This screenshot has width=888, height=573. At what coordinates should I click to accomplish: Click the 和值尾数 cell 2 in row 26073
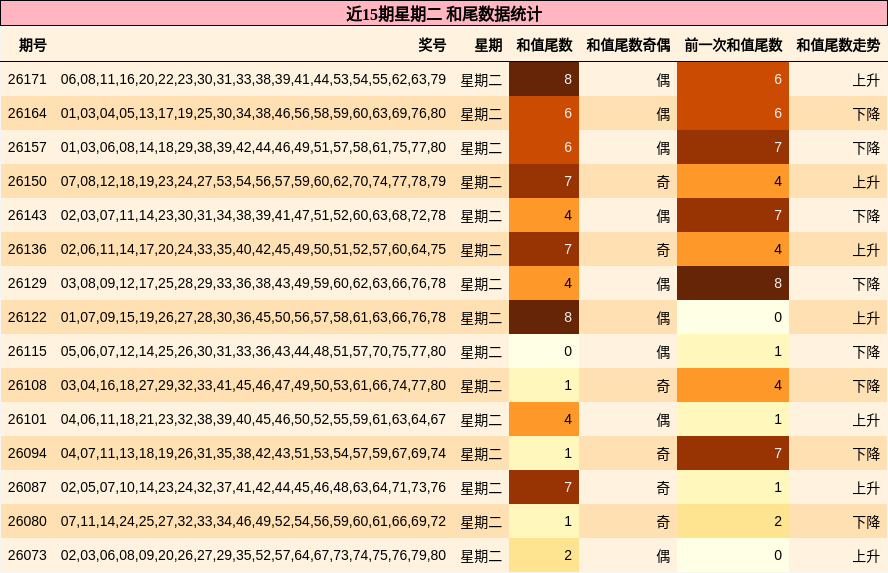pyautogui.click(x=544, y=555)
